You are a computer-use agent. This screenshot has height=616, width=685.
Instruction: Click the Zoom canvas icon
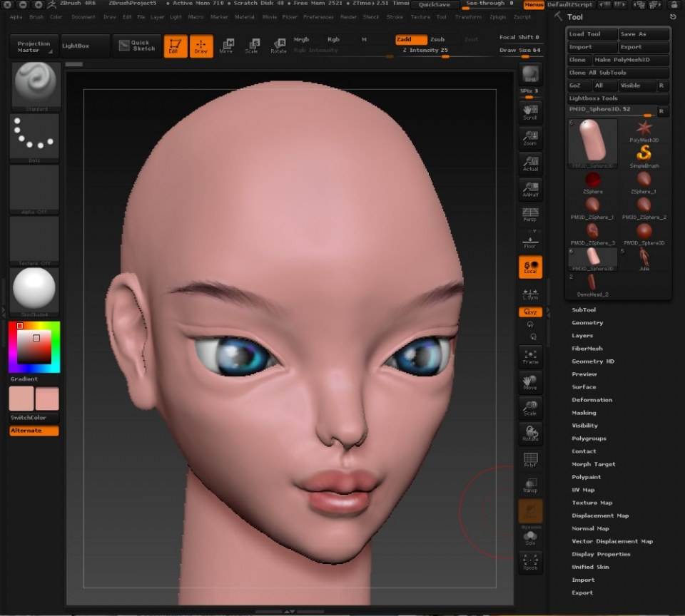coord(530,138)
